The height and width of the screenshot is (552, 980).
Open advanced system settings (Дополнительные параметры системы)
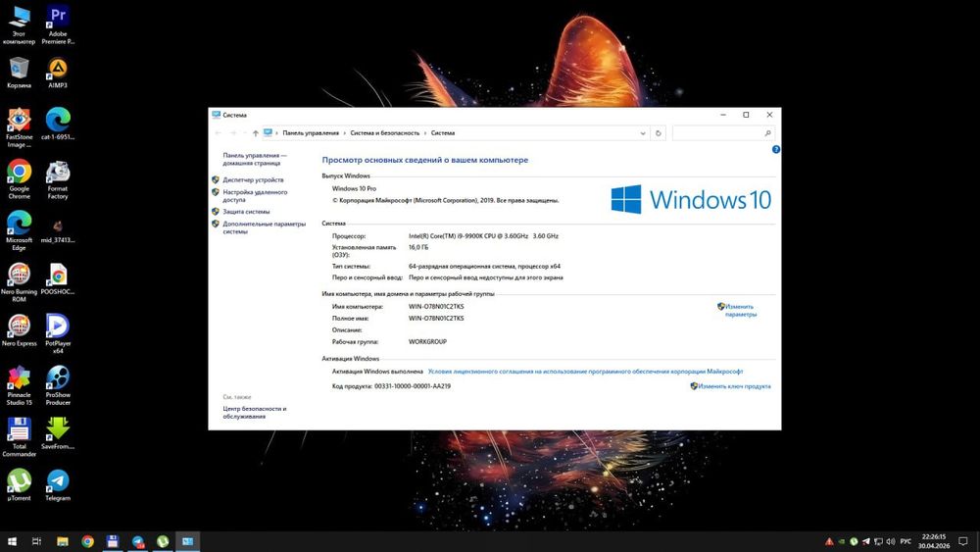[x=264, y=227]
